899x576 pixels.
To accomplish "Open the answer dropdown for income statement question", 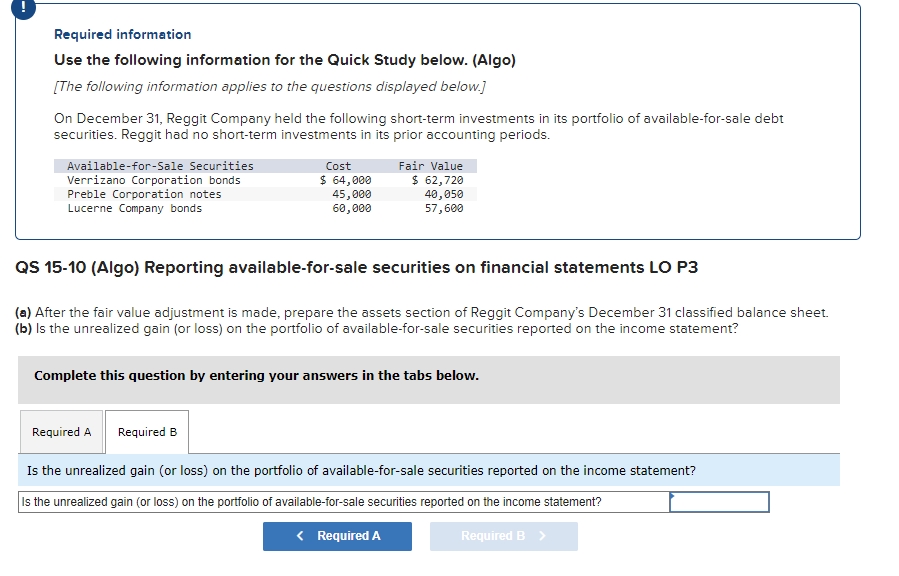I will click(719, 502).
